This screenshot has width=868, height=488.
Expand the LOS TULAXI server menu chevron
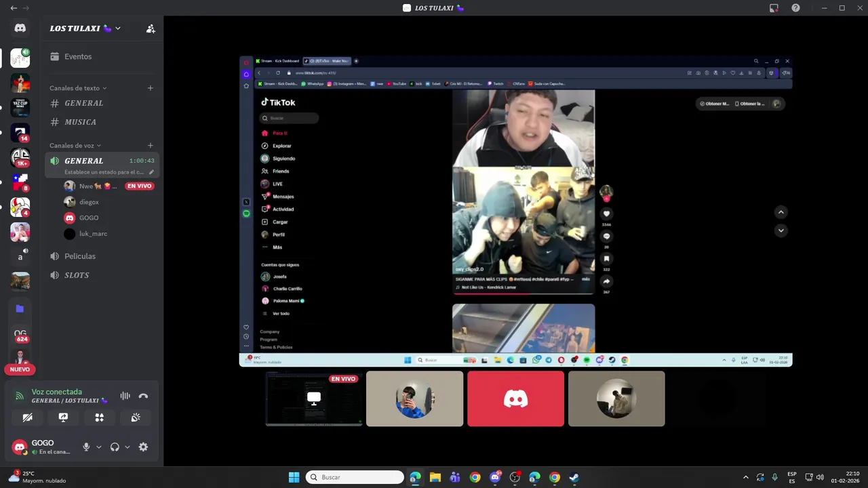click(x=118, y=28)
